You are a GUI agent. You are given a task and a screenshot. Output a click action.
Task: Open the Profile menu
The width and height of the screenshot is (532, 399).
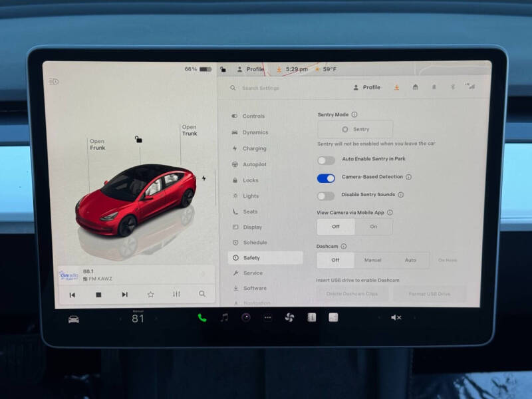click(370, 87)
